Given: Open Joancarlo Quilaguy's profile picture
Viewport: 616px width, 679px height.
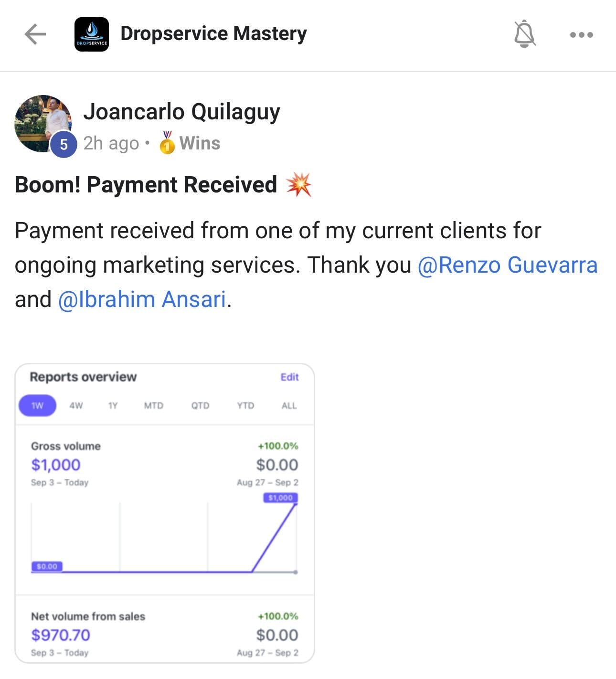Looking at the screenshot, I should click(43, 124).
